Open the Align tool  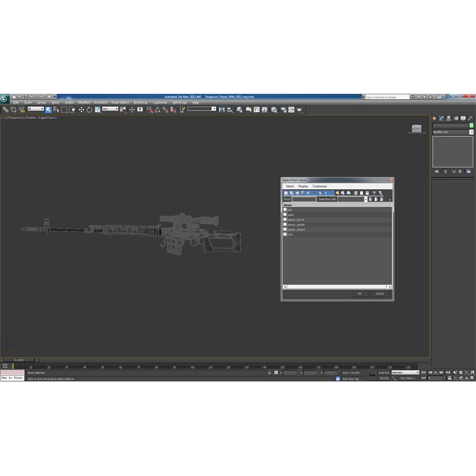(230, 110)
